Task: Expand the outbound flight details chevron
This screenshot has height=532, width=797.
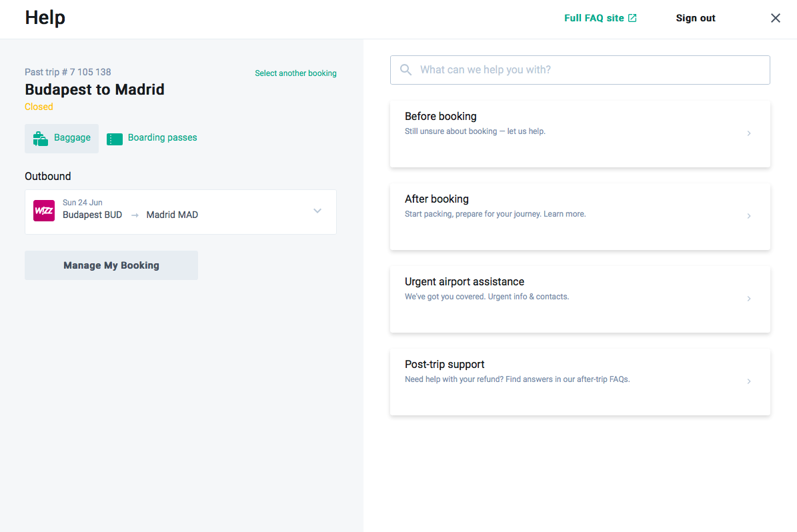Action: tap(317, 211)
